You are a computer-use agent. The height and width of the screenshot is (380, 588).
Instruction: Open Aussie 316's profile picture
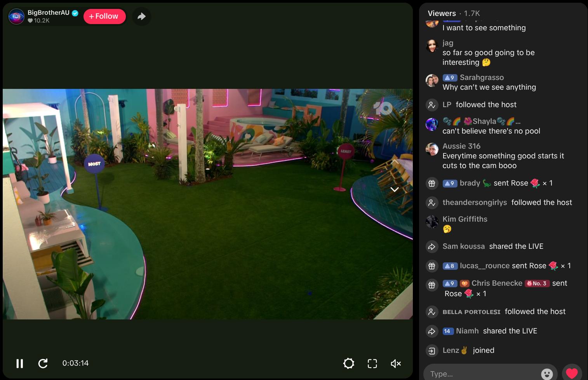point(432,149)
